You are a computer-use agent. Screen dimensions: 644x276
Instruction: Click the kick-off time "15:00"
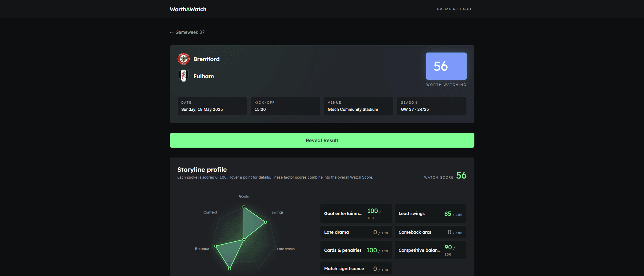point(260,109)
